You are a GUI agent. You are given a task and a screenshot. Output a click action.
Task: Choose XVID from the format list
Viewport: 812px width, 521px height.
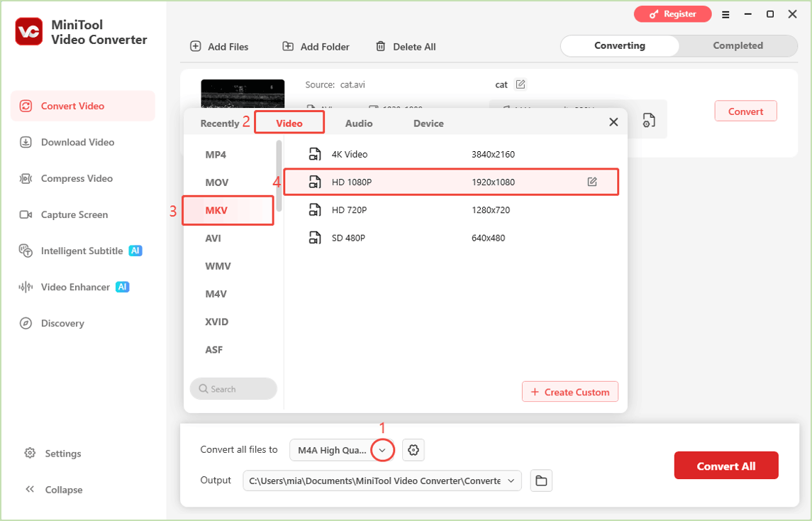pos(216,322)
